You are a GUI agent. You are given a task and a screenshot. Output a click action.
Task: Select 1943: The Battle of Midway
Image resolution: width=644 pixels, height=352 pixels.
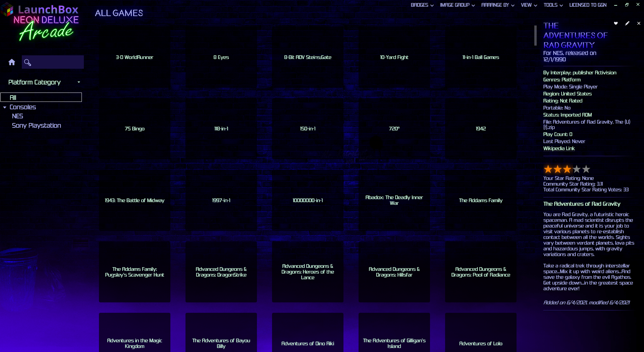point(135,200)
